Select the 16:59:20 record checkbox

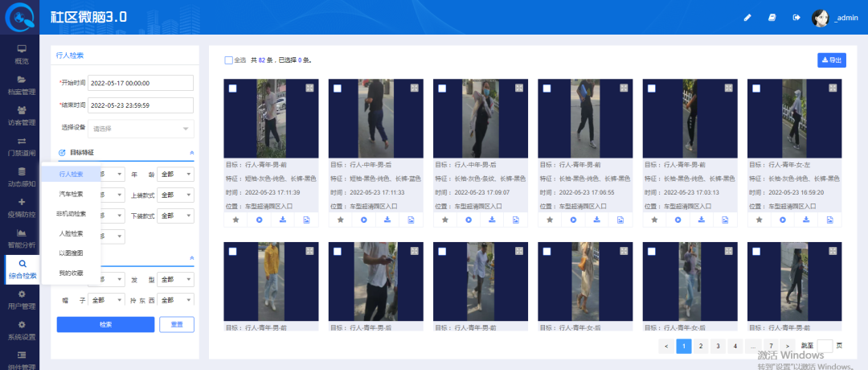(x=756, y=88)
